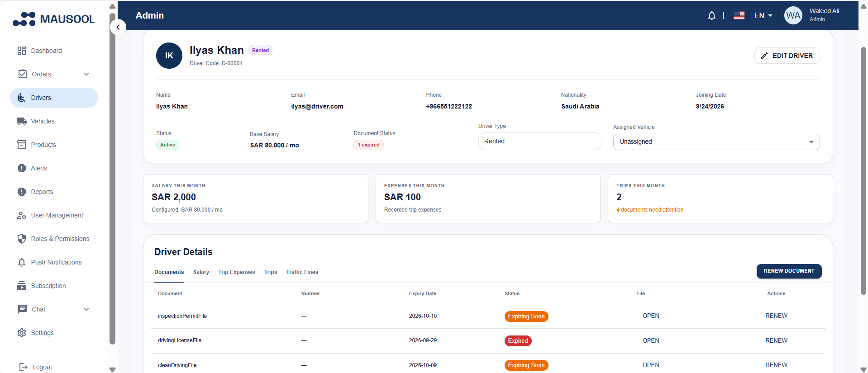Click the '4 documents need attention' text

click(x=650, y=210)
